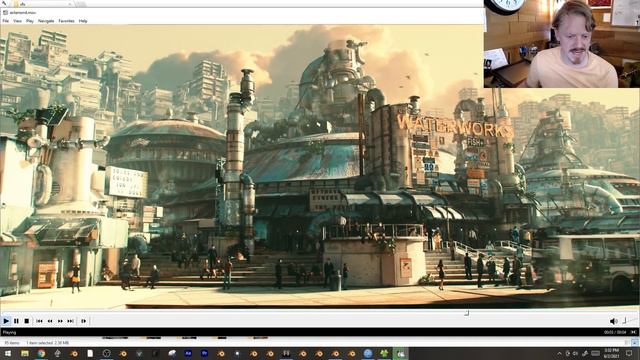Open the File menu
This screenshot has width=640, height=360.
[5, 21]
